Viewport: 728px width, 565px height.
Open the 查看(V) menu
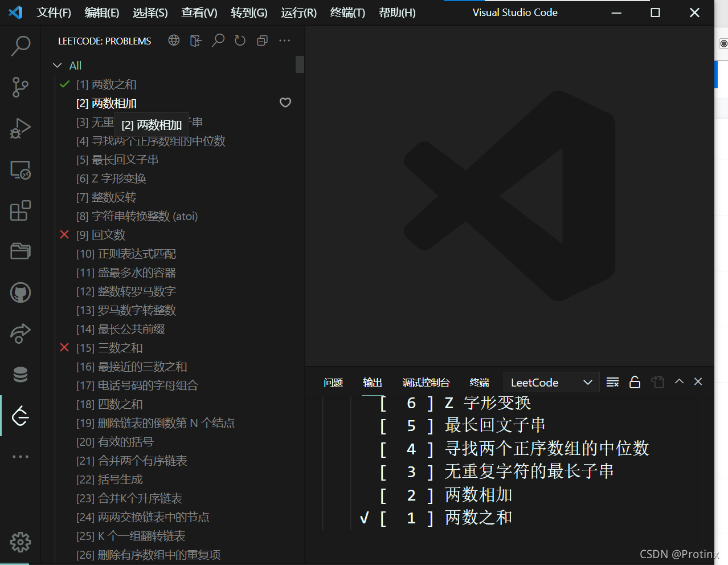pos(199,13)
